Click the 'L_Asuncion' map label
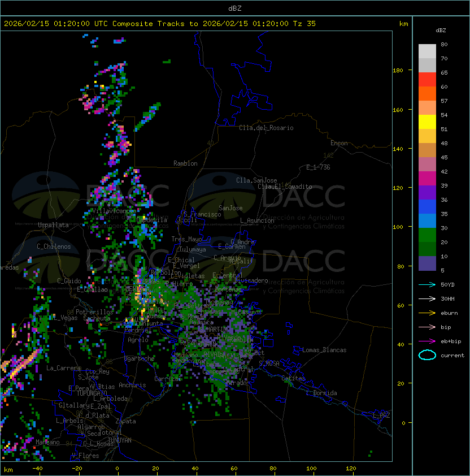 click(x=257, y=220)
